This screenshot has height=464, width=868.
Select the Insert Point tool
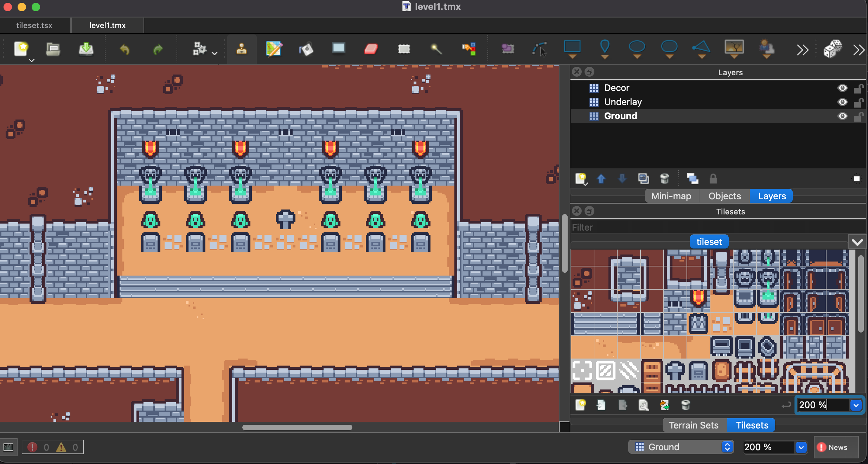(605, 49)
